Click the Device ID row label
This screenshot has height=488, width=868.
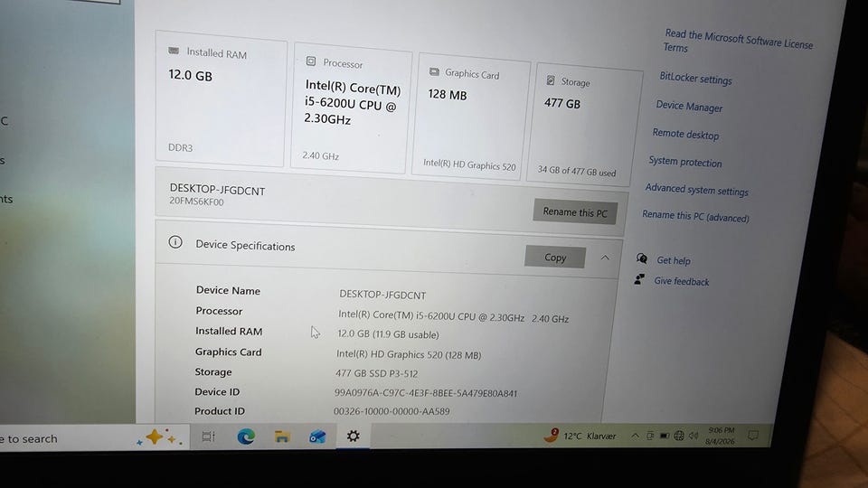pos(217,391)
